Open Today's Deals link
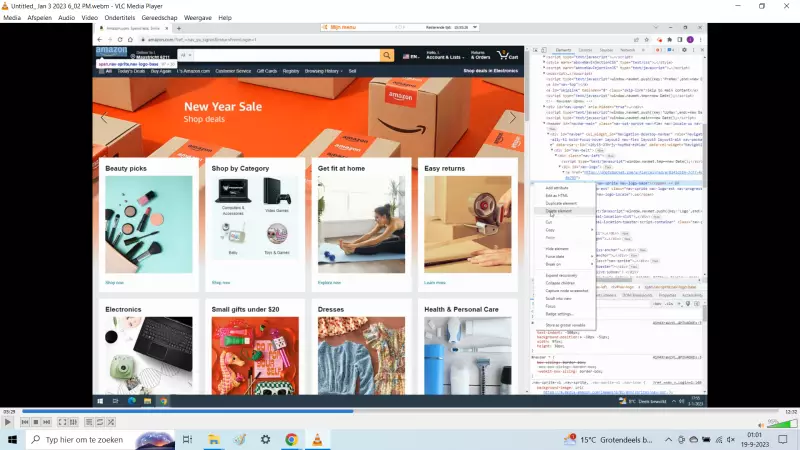The image size is (800, 450). [131, 71]
